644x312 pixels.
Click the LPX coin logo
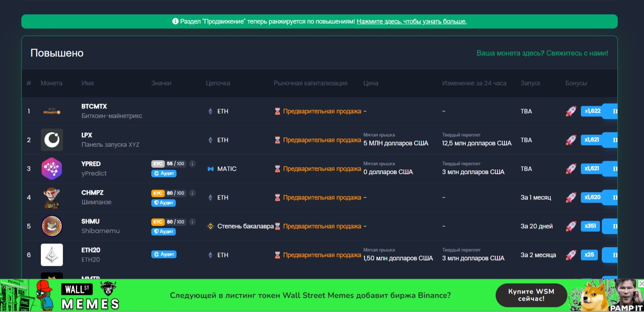52,140
